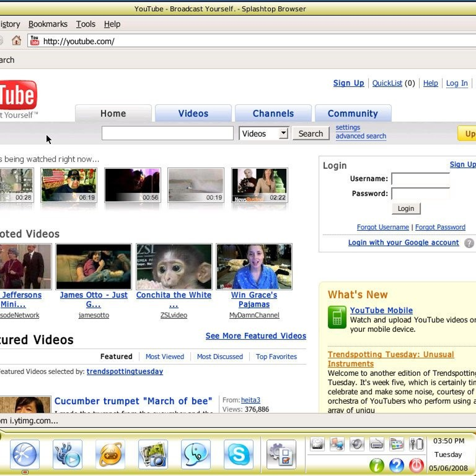Open the Bookmarks menu
476x476 pixels.
(x=48, y=24)
